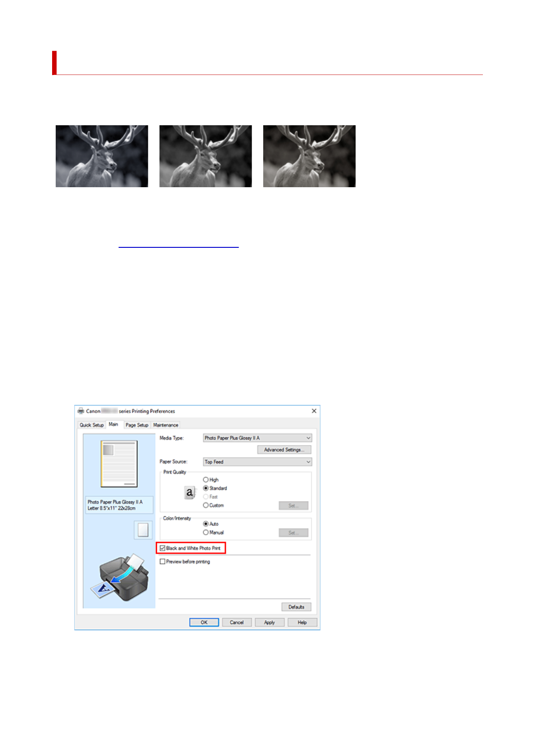
Task: Select High print quality
Action: point(206,480)
